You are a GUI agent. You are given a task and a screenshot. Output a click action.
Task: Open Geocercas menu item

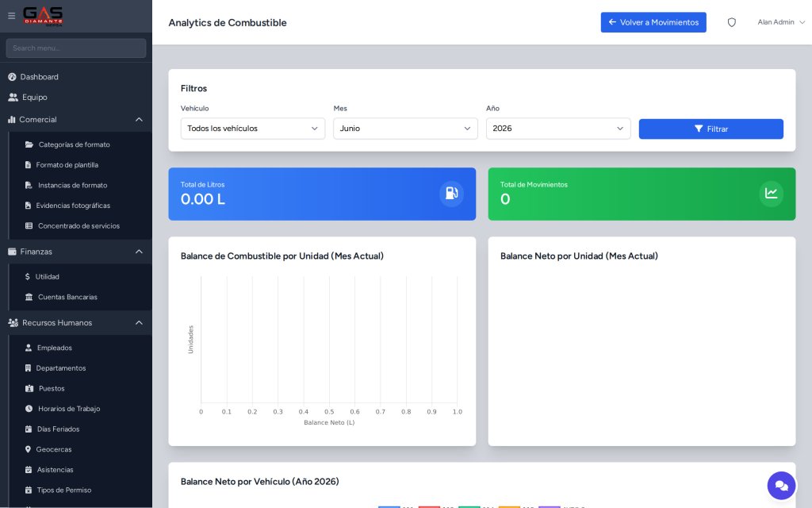(x=54, y=449)
